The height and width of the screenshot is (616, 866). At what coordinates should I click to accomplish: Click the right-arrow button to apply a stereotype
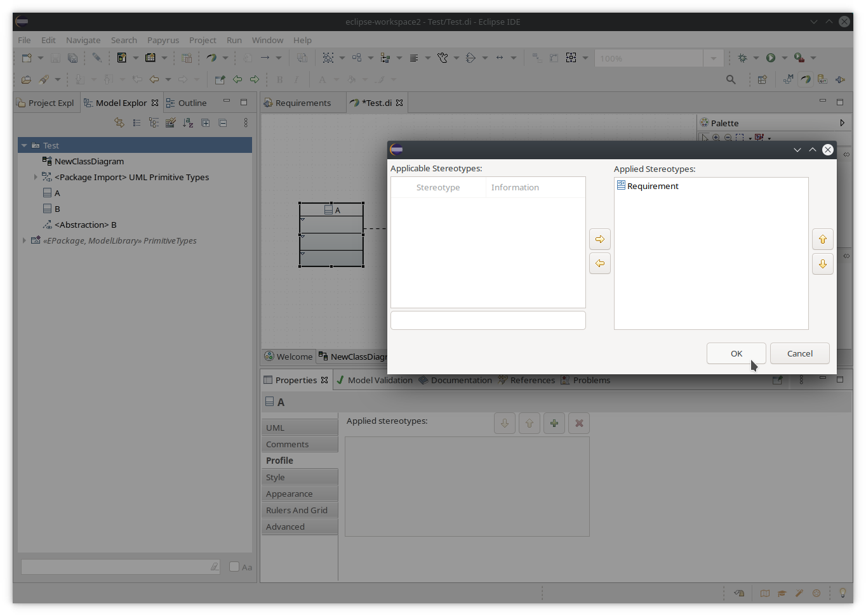pos(600,239)
